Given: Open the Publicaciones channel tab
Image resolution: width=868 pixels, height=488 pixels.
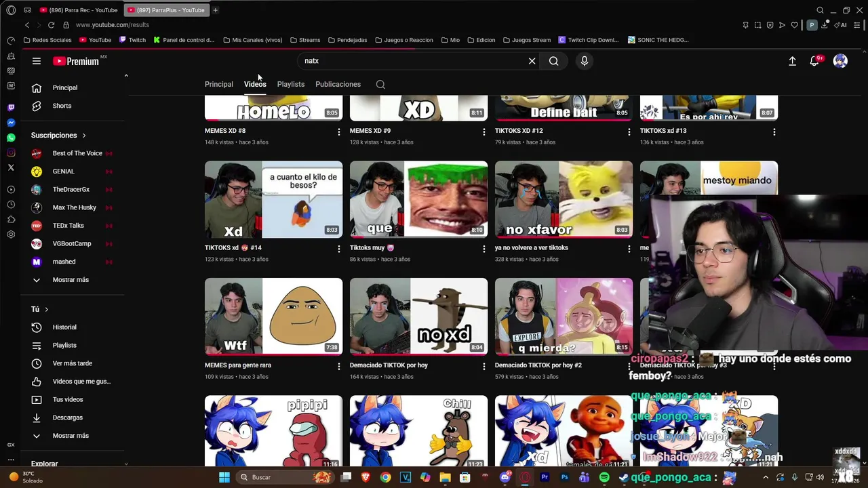Looking at the screenshot, I should 338,84.
